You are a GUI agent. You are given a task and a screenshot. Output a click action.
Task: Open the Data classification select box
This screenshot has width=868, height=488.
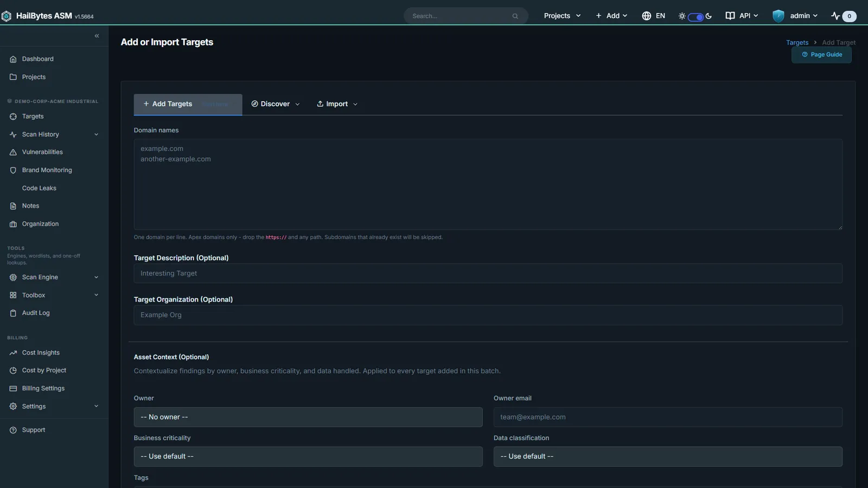click(x=668, y=457)
